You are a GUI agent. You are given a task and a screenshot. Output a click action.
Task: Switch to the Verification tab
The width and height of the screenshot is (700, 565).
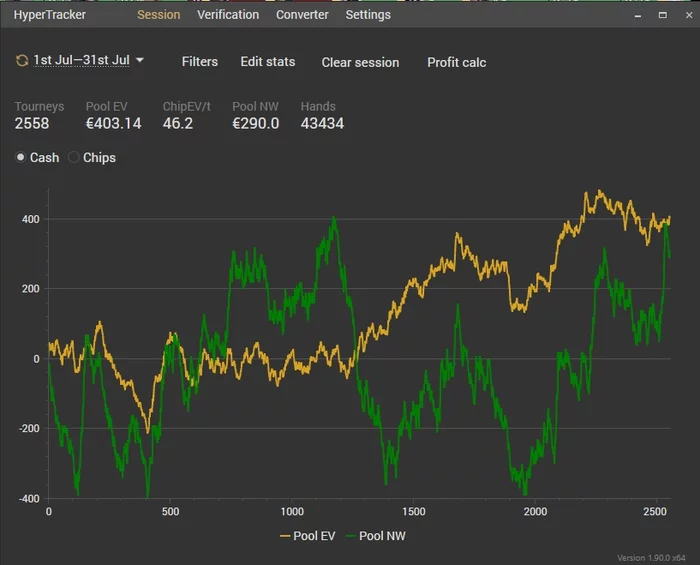[228, 15]
